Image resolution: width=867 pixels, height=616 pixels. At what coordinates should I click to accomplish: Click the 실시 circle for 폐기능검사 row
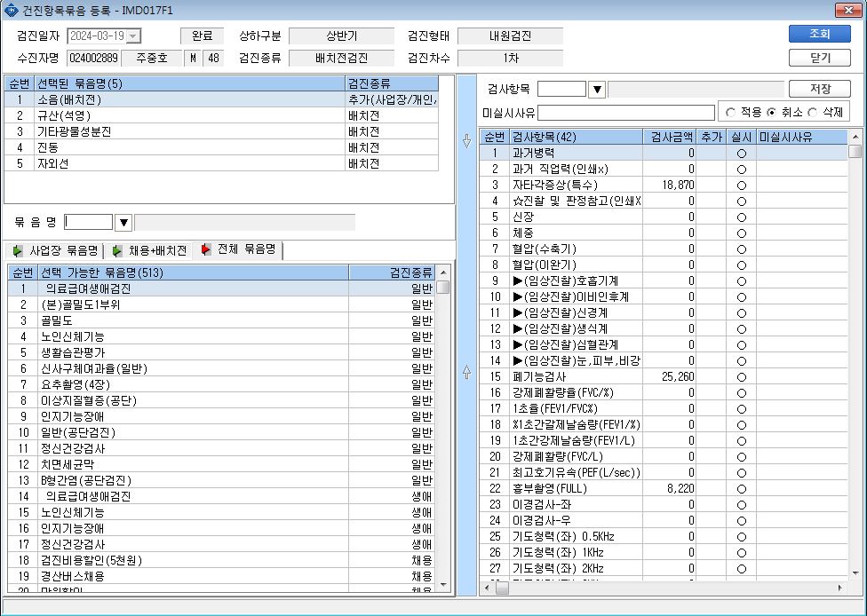click(x=742, y=377)
